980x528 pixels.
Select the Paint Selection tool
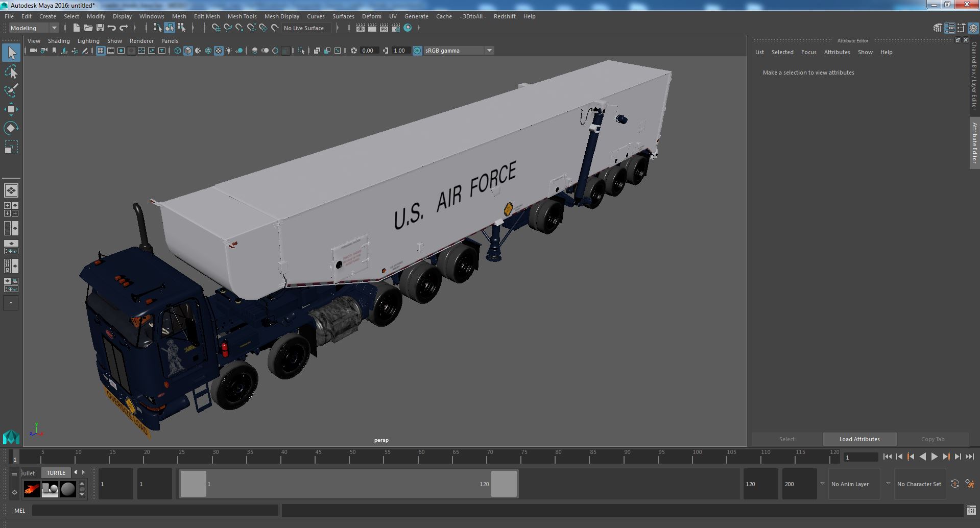[x=11, y=90]
